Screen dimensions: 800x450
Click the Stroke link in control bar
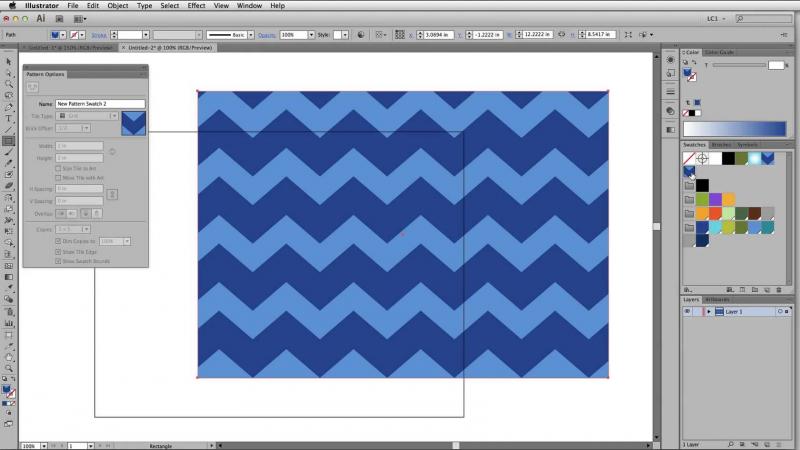tap(99, 34)
